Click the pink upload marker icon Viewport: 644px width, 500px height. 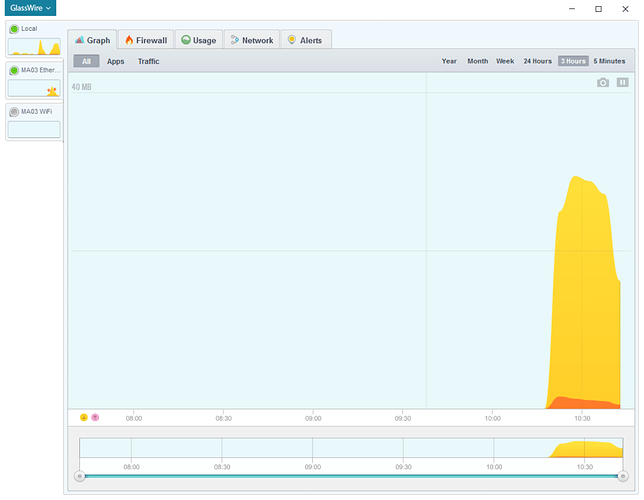coord(95,417)
